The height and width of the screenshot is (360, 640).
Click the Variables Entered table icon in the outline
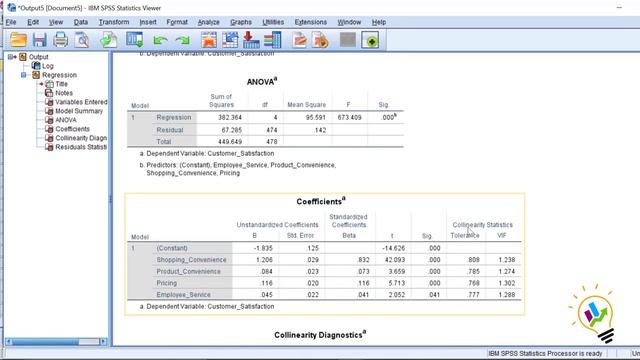coord(49,102)
